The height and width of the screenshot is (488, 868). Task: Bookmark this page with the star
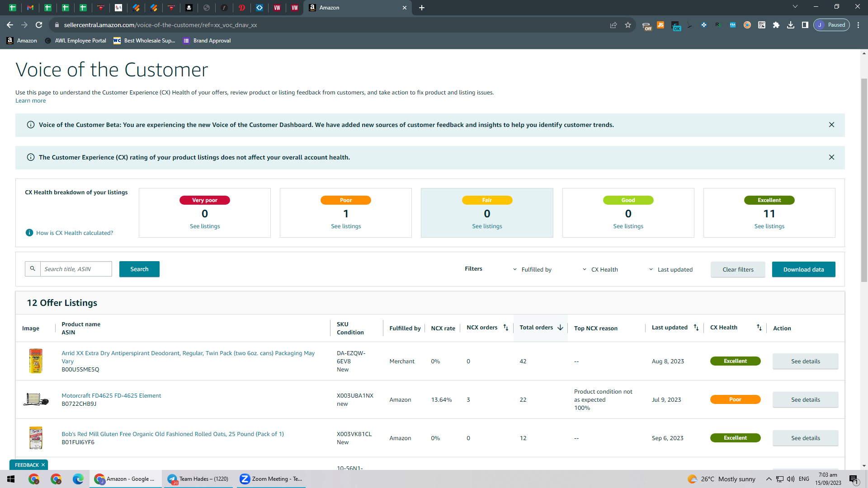pos(628,25)
